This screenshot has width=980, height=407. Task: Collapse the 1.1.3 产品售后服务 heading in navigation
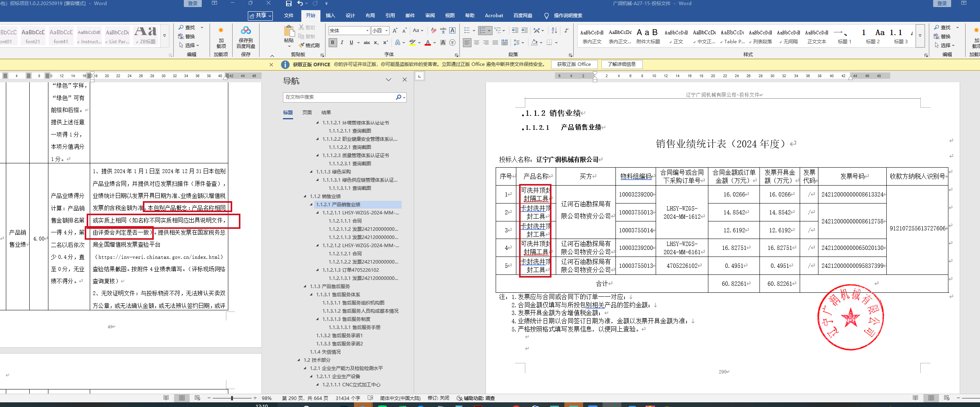click(305, 287)
